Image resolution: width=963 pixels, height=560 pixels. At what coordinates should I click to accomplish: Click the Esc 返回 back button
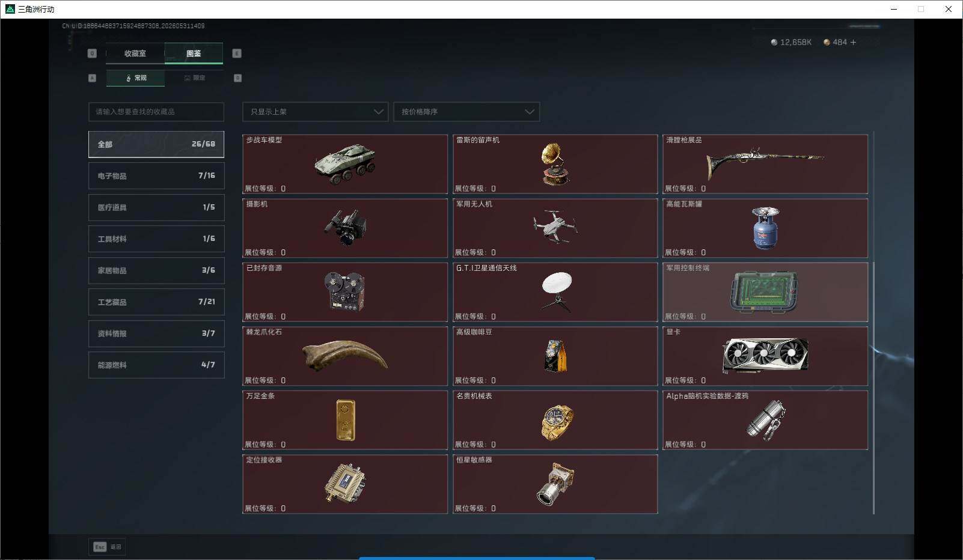(x=108, y=547)
